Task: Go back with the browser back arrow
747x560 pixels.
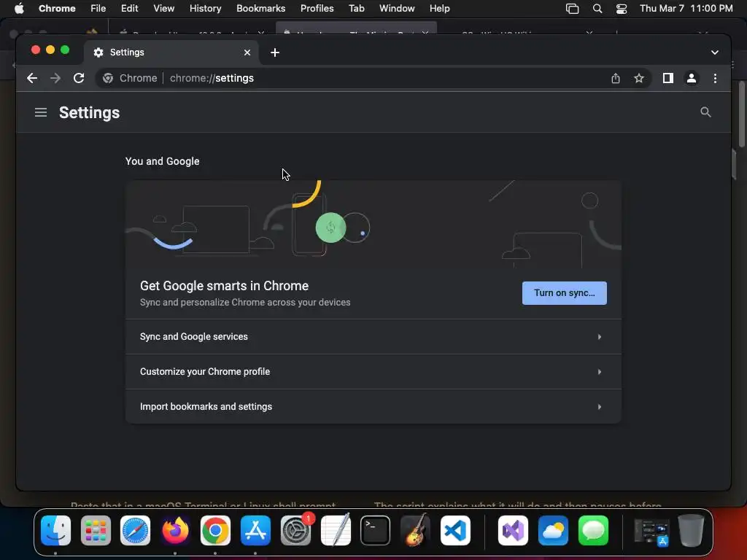Action: pos(32,78)
